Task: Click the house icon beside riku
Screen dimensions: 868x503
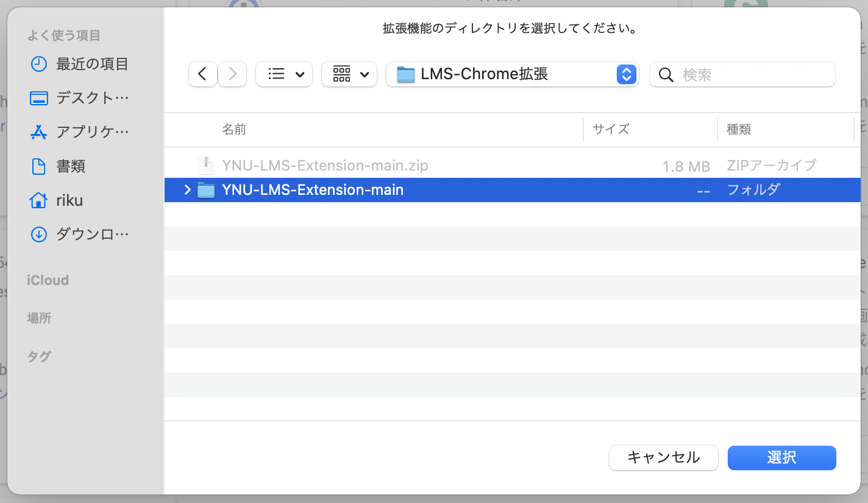Action: [x=38, y=200]
